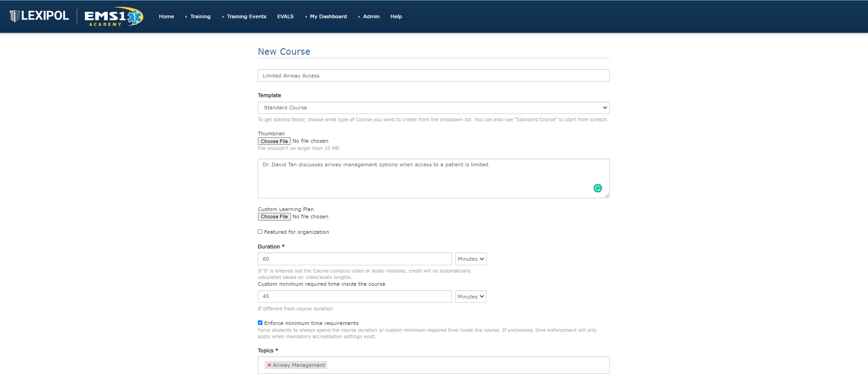
Task: Open the Template dropdown
Action: [434, 108]
